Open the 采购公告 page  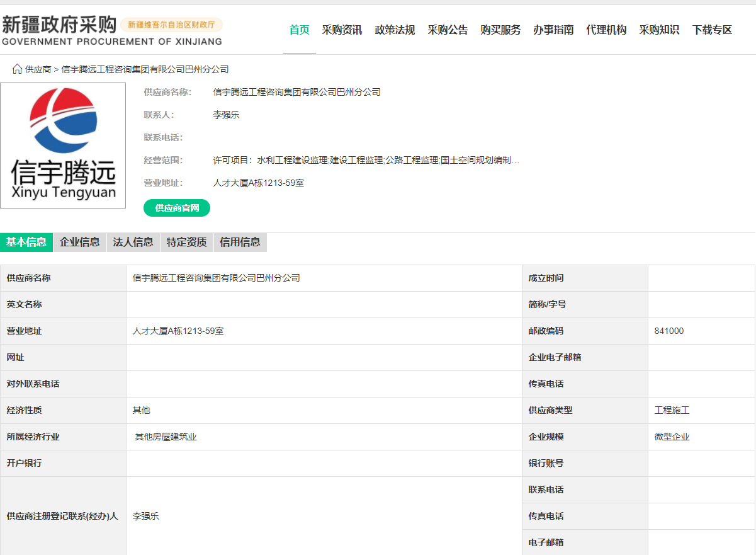(448, 30)
